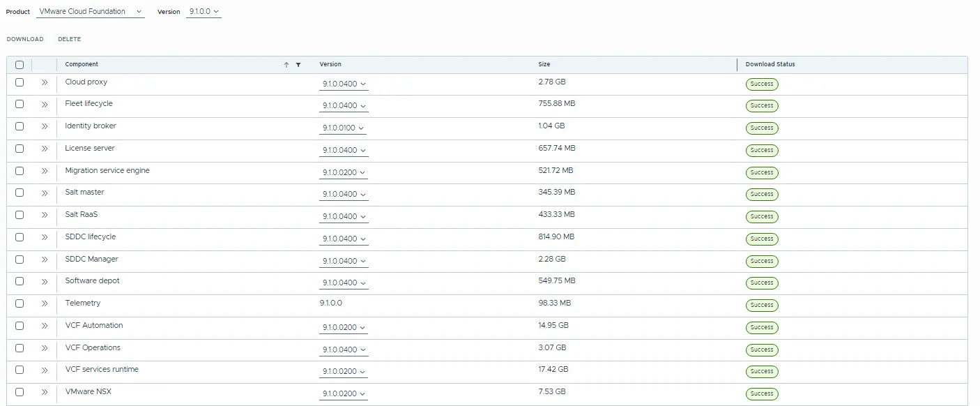The height and width of the screenshot is (406, 980).
Task: Click the DOWNLOAD button
Action: click(x=25, y=39)
